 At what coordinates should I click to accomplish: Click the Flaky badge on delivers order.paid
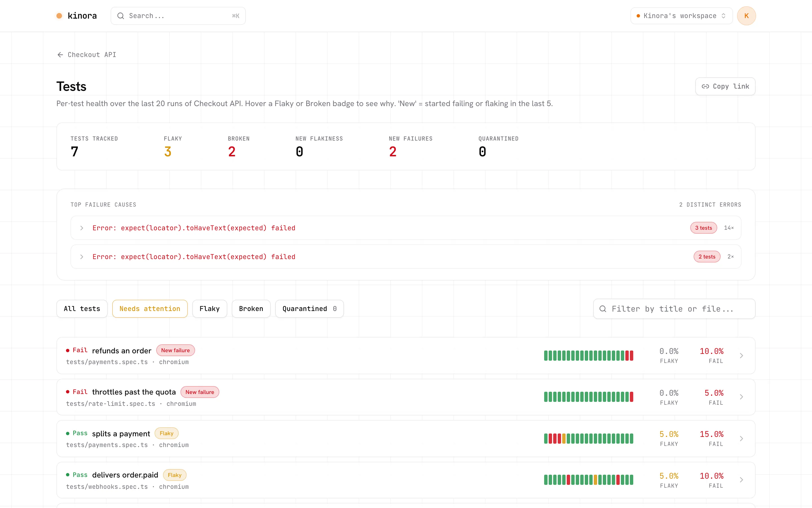click(x=175, y=475)
